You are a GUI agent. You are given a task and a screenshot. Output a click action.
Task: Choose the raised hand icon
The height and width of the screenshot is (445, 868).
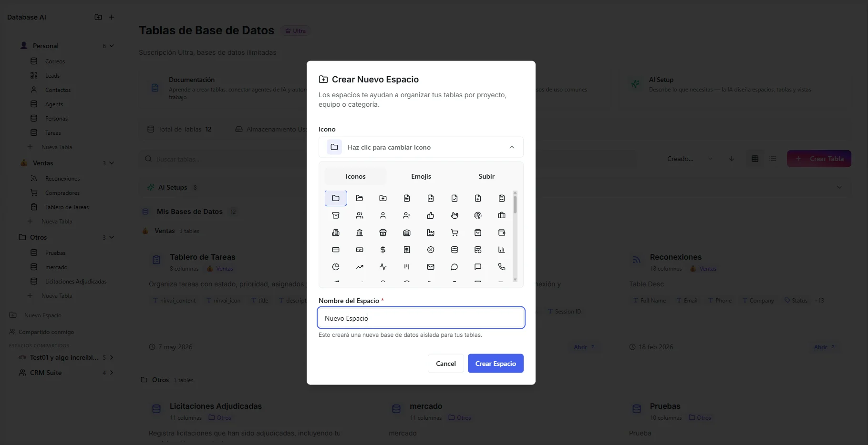coord(455,215)
